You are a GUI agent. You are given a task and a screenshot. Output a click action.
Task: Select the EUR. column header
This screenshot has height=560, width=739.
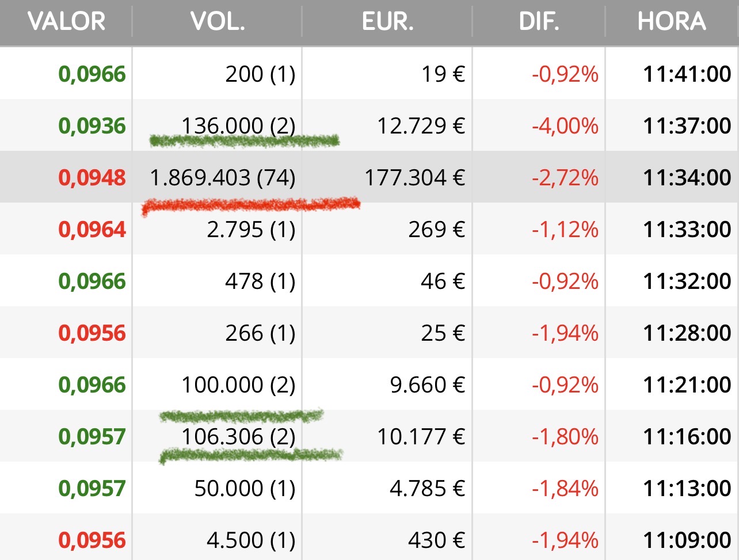(x=387, y=22)
